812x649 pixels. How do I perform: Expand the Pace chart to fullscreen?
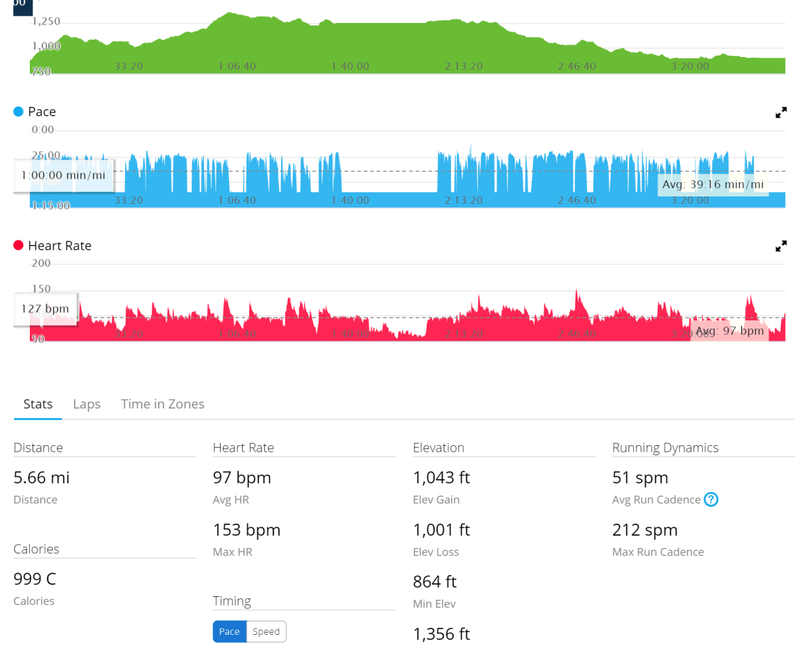tap(781, 112)
